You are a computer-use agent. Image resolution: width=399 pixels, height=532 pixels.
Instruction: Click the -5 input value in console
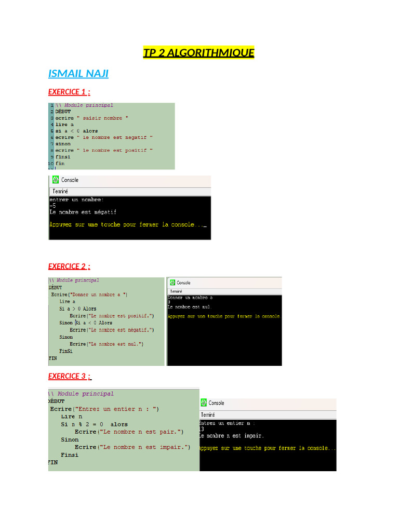52,206
